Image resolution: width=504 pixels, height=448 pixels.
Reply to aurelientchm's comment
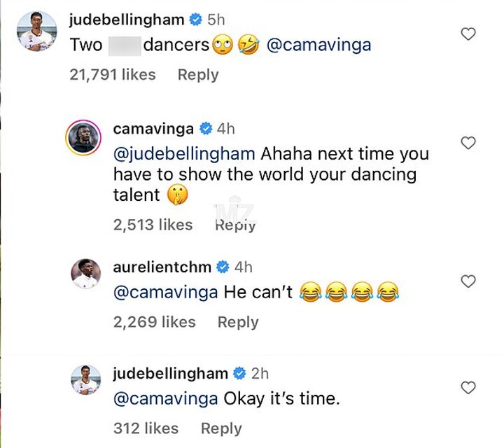coord(238,322)
